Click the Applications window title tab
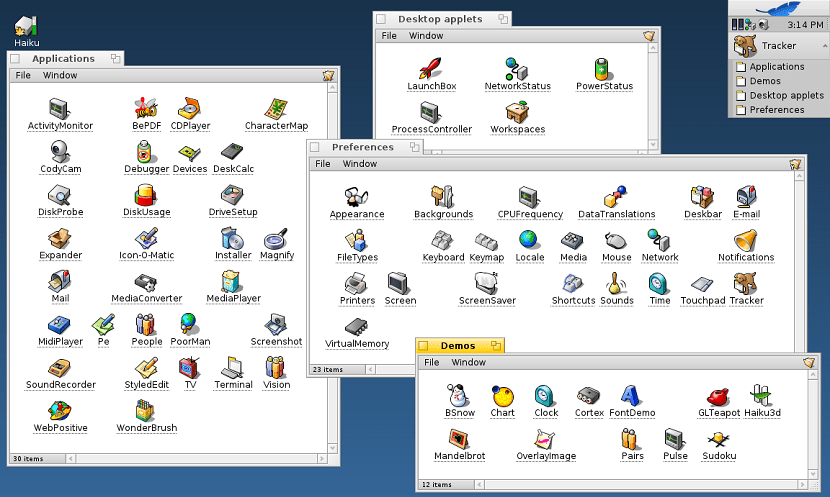The width and height of the screenshot is (830, 497). (x=63, y=59)
